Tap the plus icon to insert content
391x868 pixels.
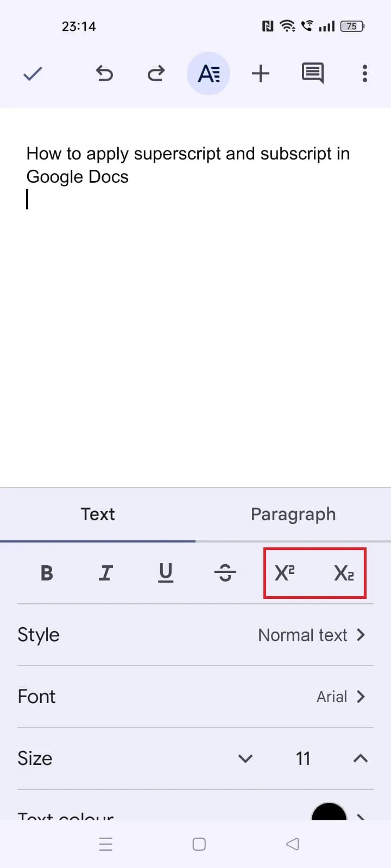click(x=261, y=73)
